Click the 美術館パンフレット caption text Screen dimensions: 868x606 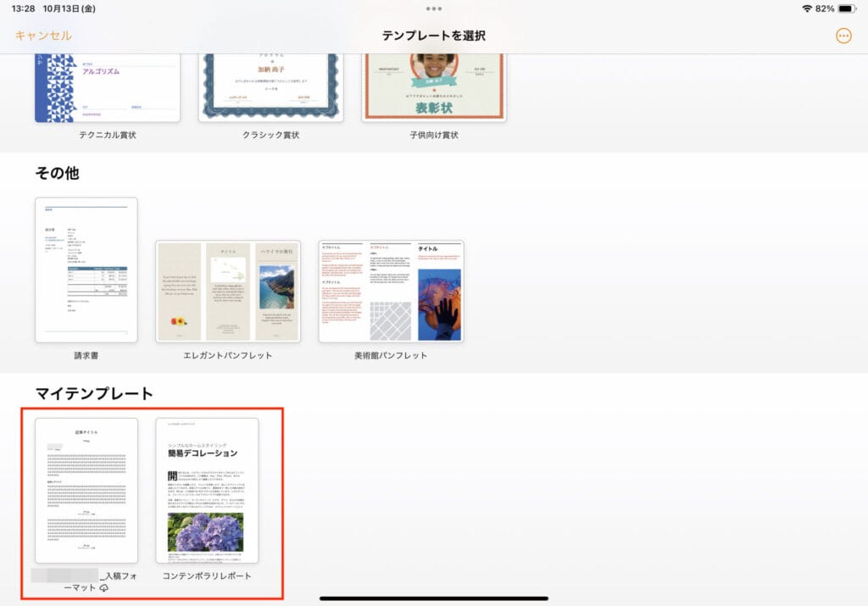[x=391, y=355]
